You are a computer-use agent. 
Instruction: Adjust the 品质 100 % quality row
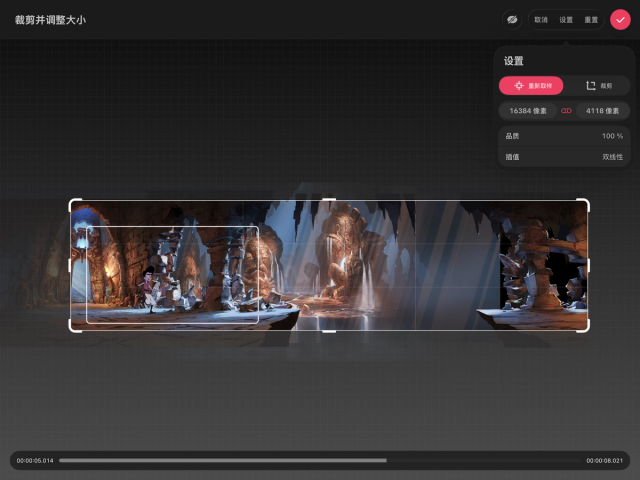[564, 136]
